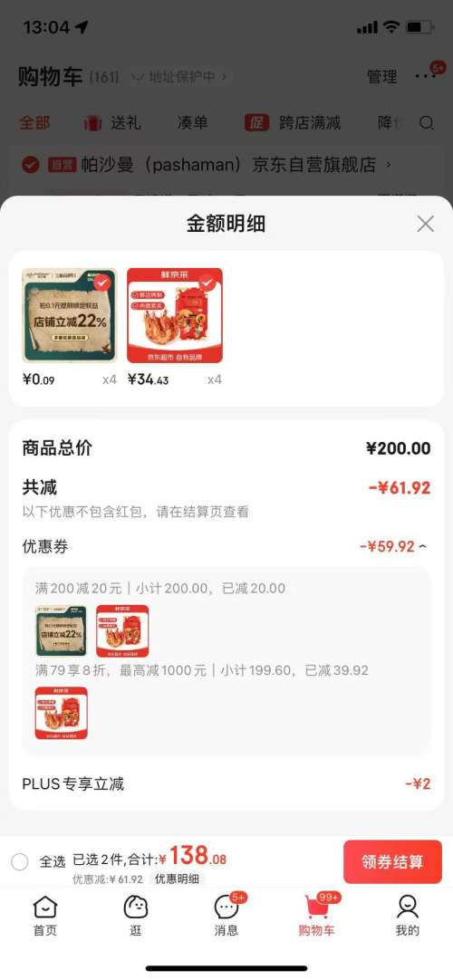Switch to the 凑单 tab
The width and height of the screenshot is (453, 980).
(x=192, y=122)
